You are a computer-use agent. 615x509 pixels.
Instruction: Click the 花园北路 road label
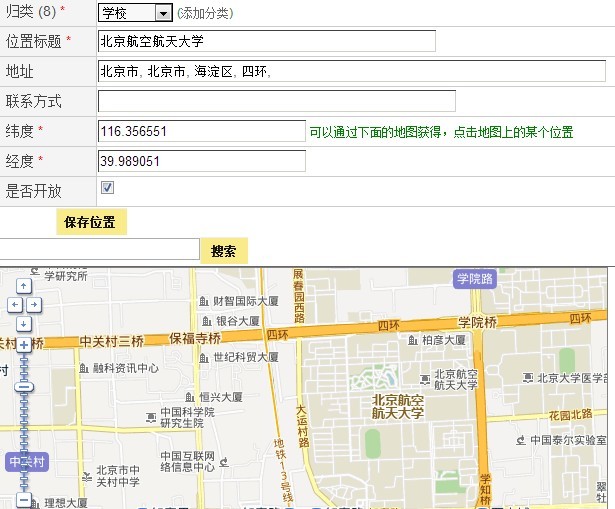point(570,415)
